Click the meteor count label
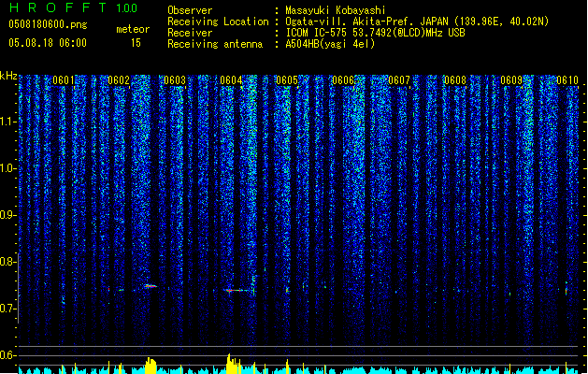The width and height of the screenshot is (588, 374). [x=133, y=29]
